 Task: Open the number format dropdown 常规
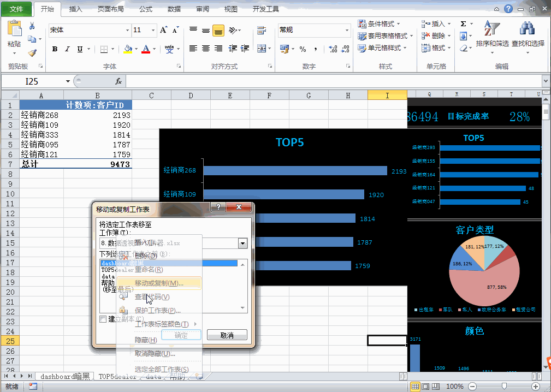[x=347, y=30]
